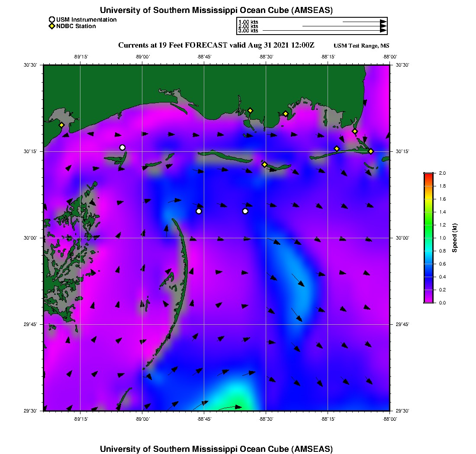Click the 0.6 value on the color bar
The height and width of the screenshot is (454, 476).
[442, 264]
